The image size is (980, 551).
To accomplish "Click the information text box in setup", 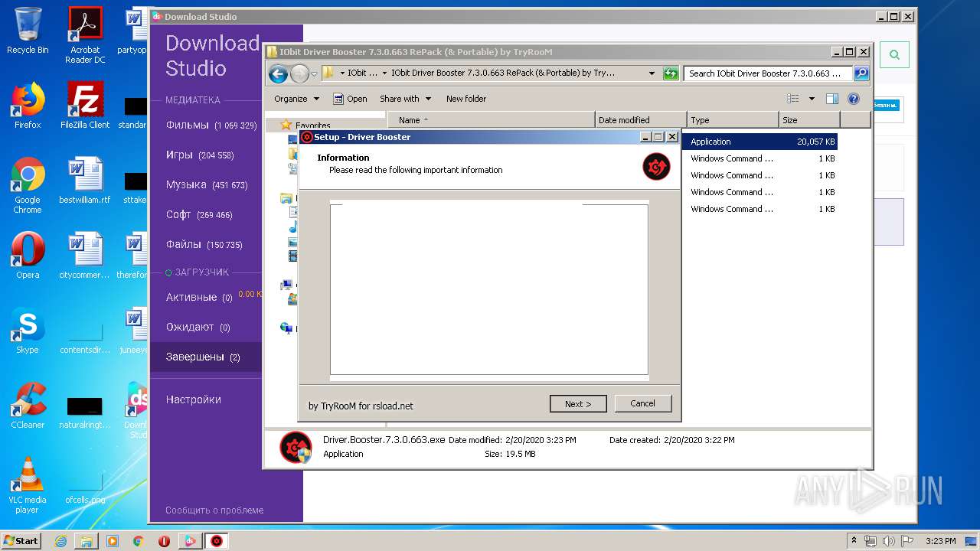I will coord(489,290).
